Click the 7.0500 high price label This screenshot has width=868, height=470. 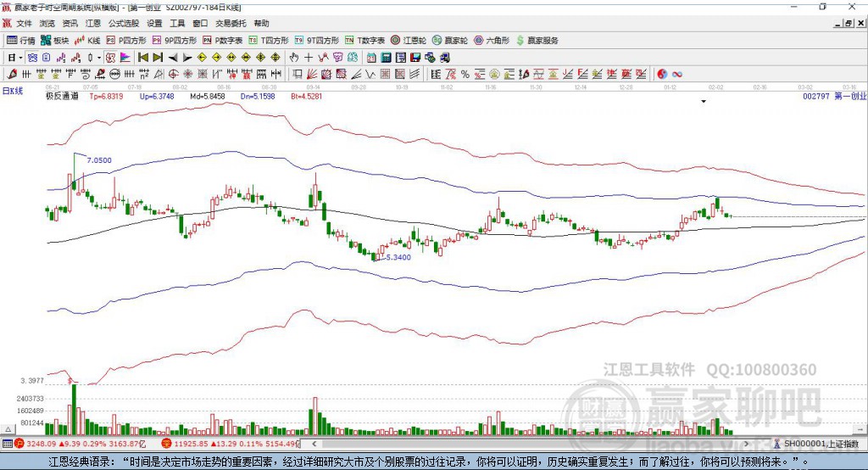pos(99,160)
